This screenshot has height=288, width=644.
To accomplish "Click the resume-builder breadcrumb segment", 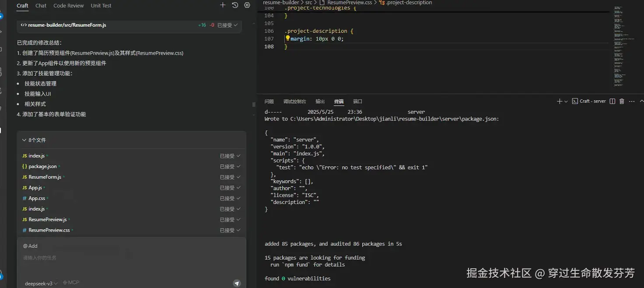I will (281, 3).
